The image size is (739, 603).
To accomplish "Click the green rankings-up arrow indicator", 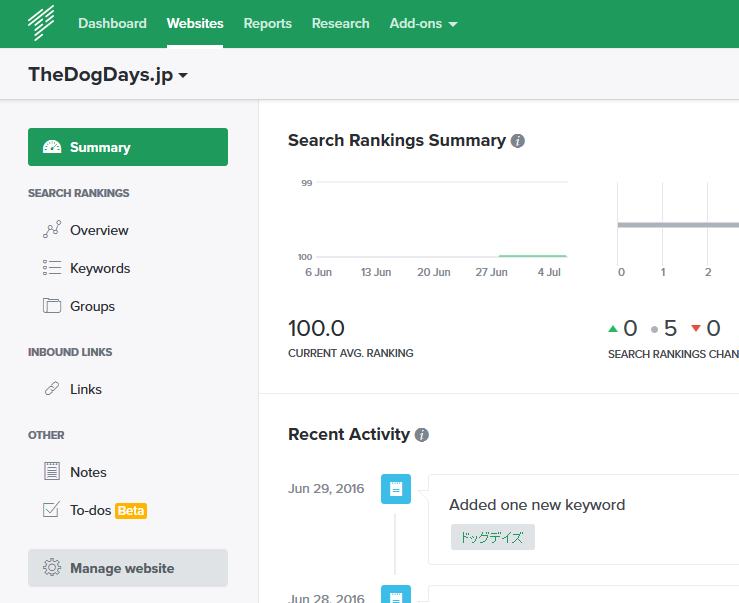I will tap(613, 329).
